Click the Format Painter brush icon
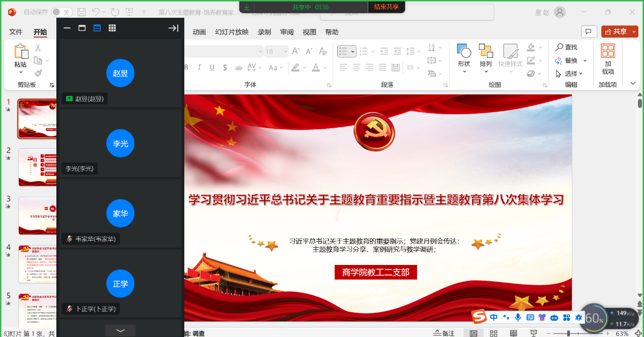The width and height of the screenshot is (644, 337). coord(38,73)
